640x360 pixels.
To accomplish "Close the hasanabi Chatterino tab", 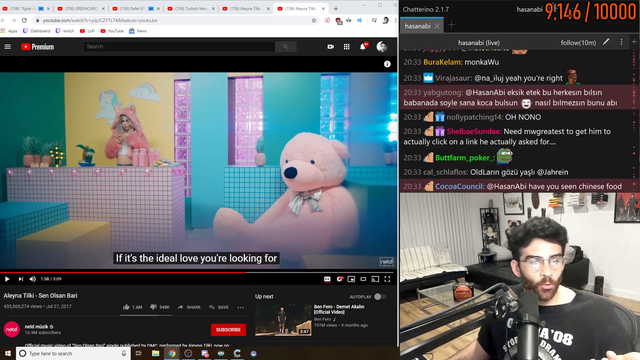I will coord(437,26).
